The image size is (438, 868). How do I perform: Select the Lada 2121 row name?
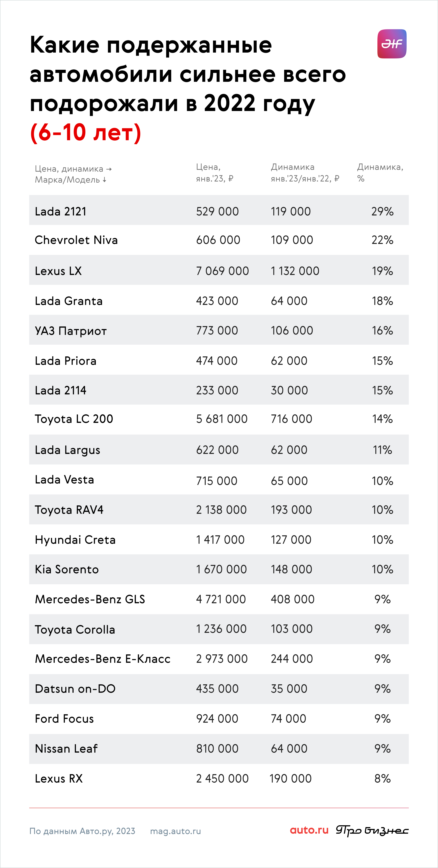[61, 211]
